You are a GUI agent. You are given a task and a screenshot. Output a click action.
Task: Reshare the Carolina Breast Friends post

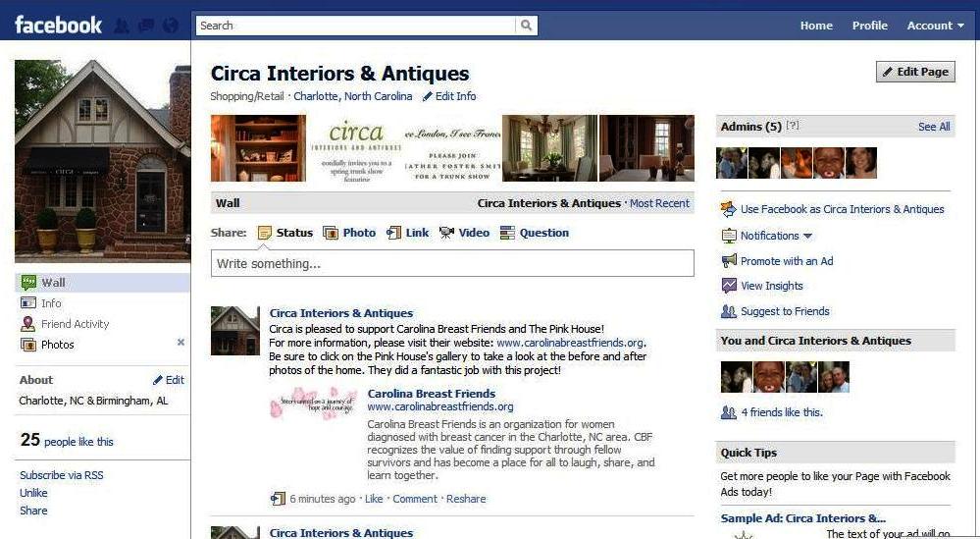466,499
